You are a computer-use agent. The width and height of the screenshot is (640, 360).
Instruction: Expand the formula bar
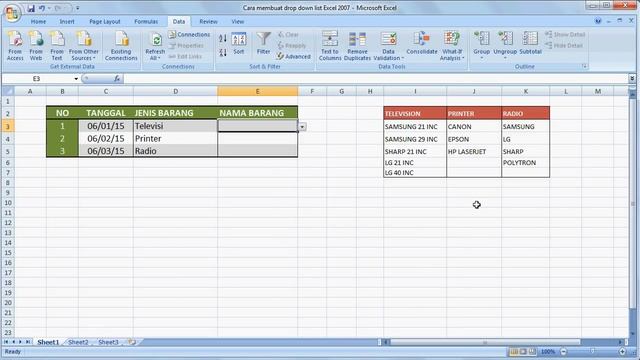[632, 78]
